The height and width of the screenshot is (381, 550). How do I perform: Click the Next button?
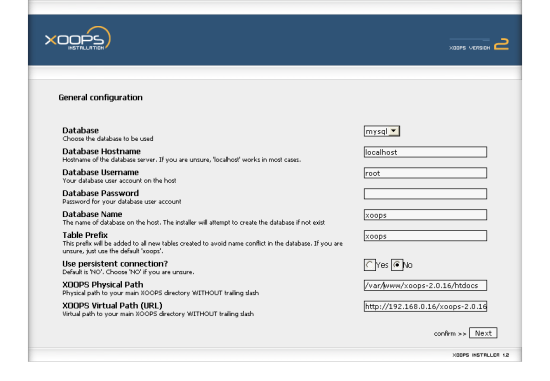(483, 333)
